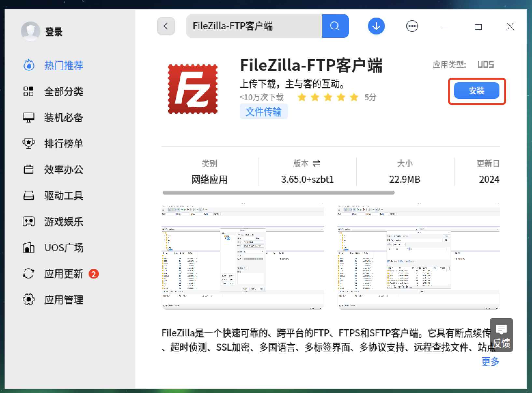Click the 效率办公 briefcase icon
Screen dimensions: 532x393
pyautogui.click(x=29, y=169)
